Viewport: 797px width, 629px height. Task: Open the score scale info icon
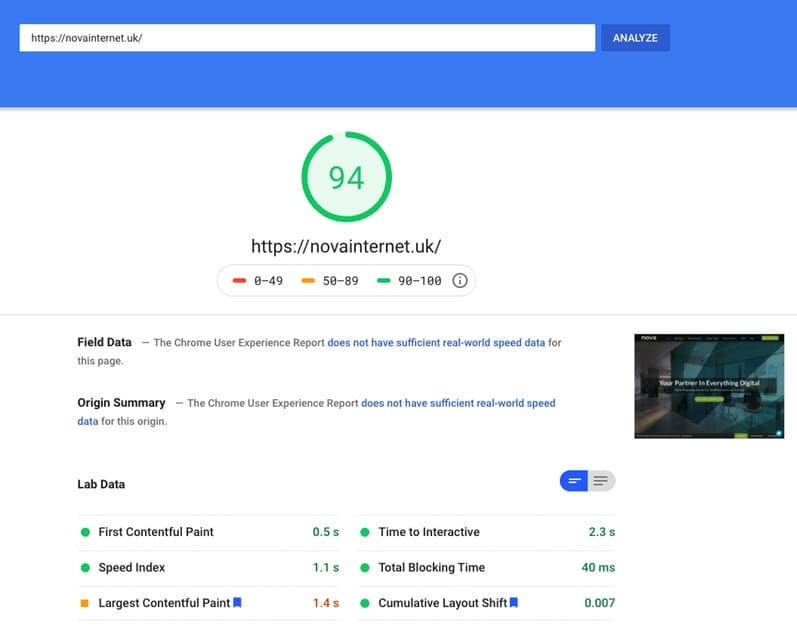459,281
